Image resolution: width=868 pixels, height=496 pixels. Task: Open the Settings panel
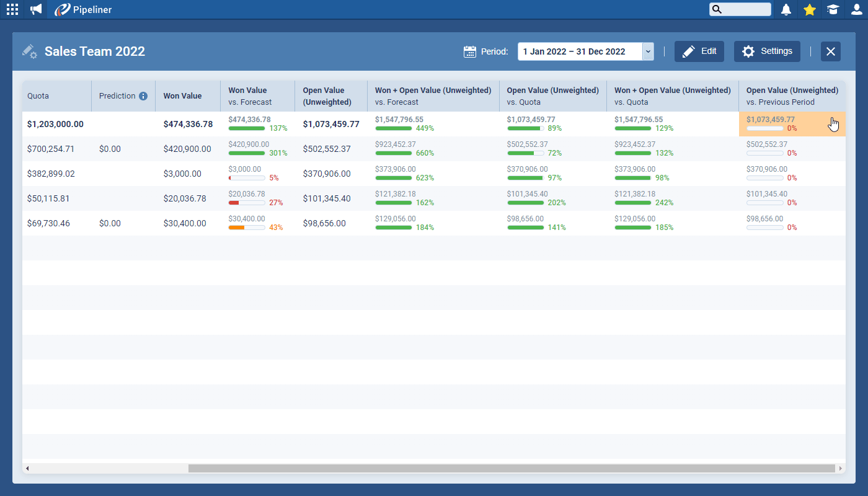(767, 51)
